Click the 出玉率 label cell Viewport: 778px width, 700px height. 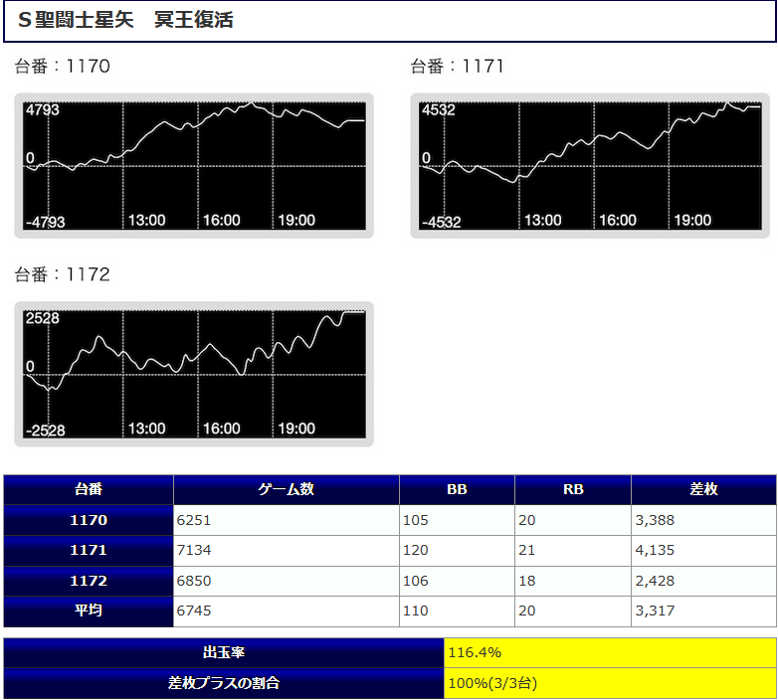[x=224, y=653]
